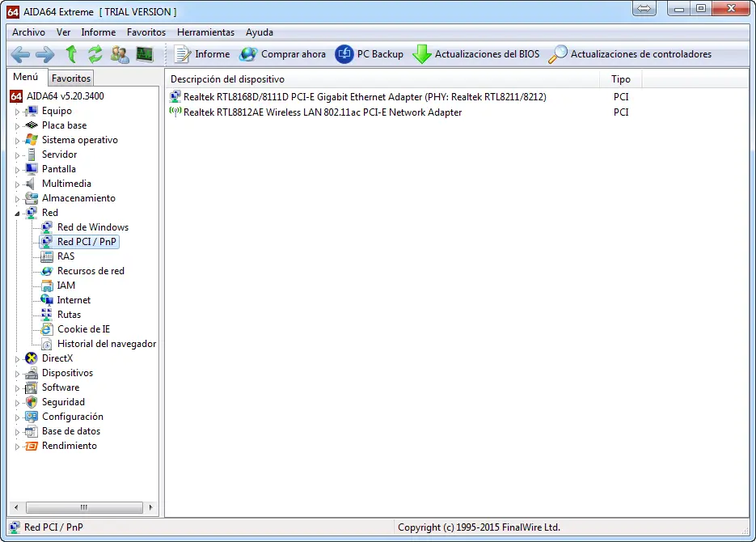Click Comprar ahora in toolbar

[x=282, y=54]
